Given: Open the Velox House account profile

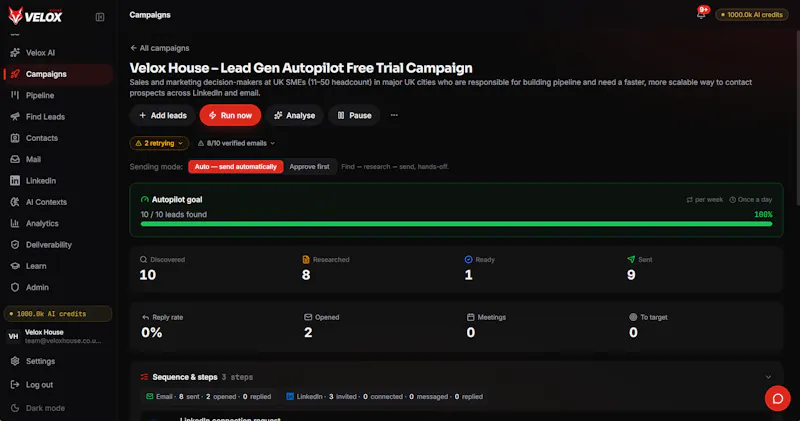Looking at the screenshot, I should click(x=58, y=336).
